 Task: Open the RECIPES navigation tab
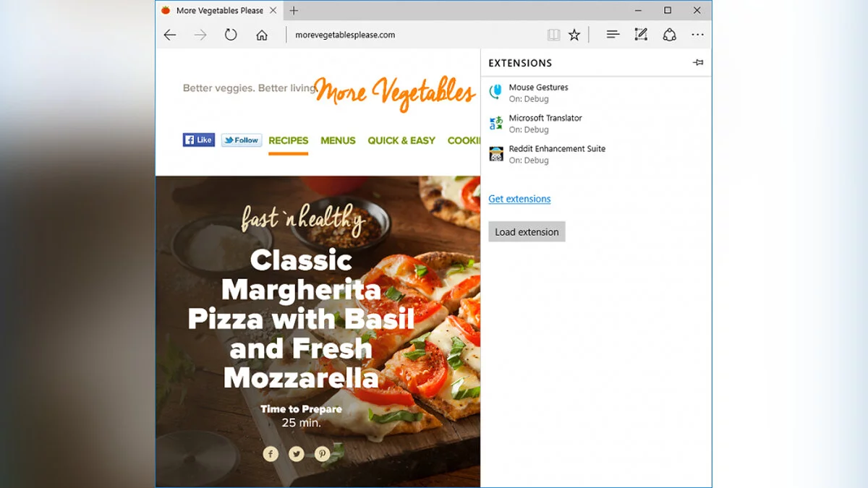[289, 140]
